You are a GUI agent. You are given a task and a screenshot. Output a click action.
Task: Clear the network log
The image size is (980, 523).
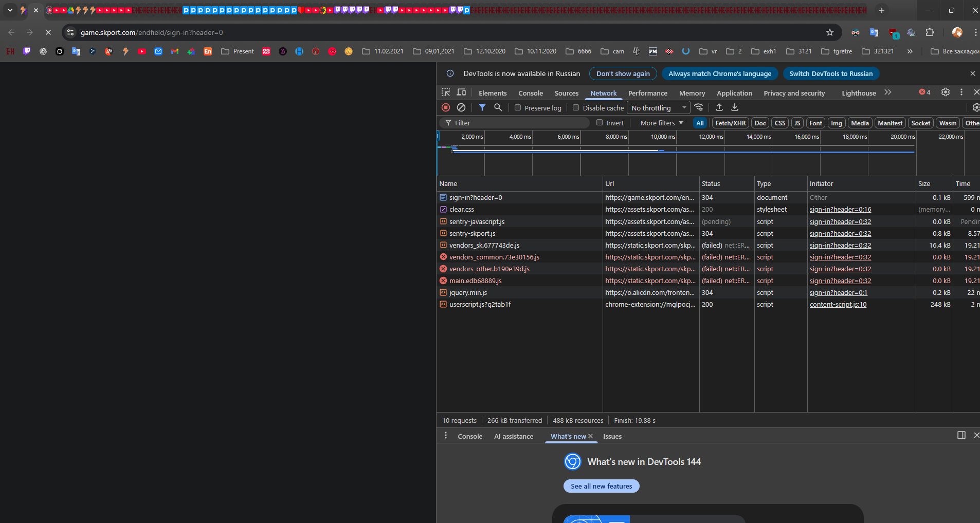coord(461,107)
